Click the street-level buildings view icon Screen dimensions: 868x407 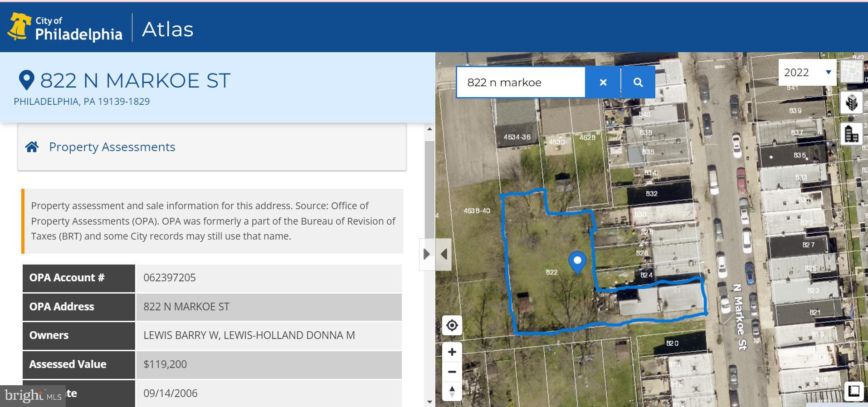click(851, 134)
